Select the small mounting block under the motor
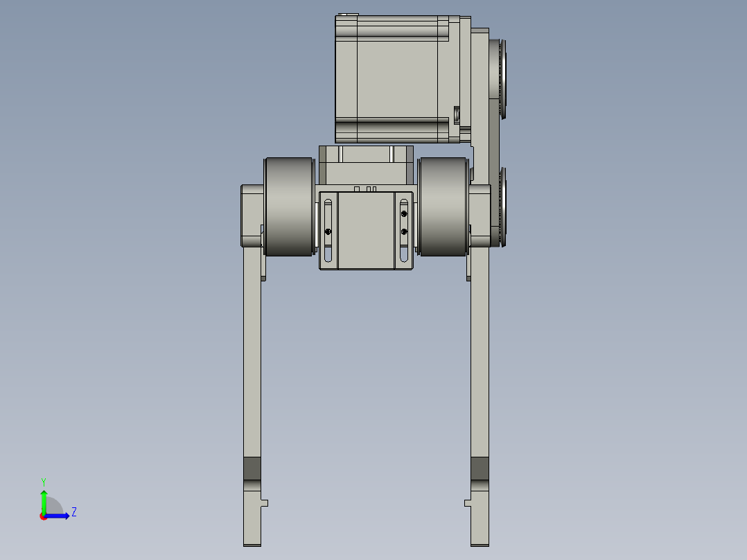Image resolution: width=747 pixels, height=560 pixels. click(366, 165)
